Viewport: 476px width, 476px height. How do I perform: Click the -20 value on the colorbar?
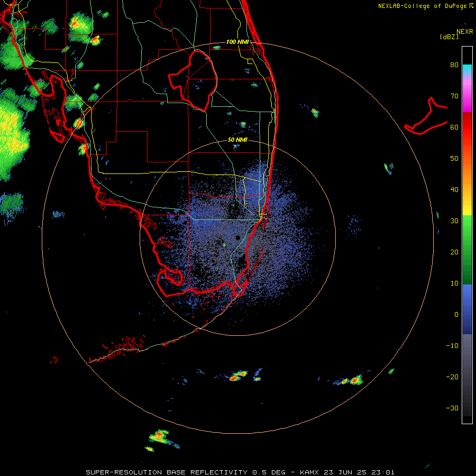click(452, 377)
